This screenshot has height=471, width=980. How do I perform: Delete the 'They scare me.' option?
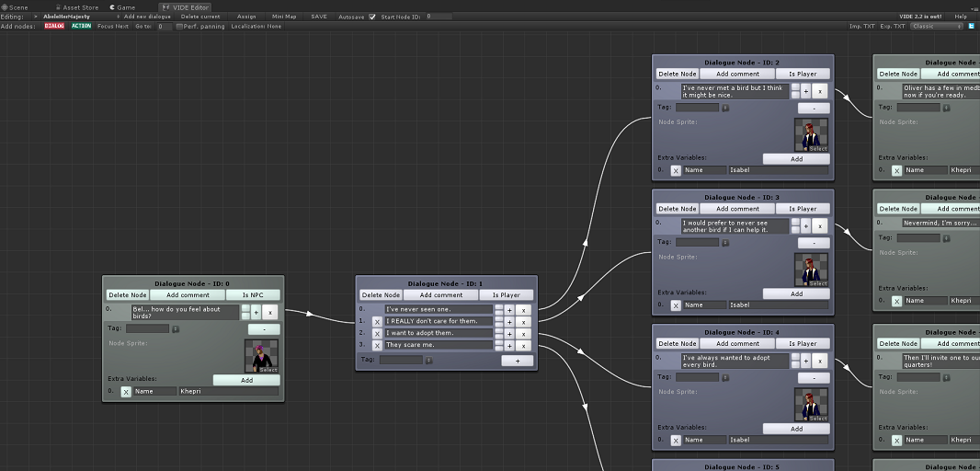(x=377, y=345)
